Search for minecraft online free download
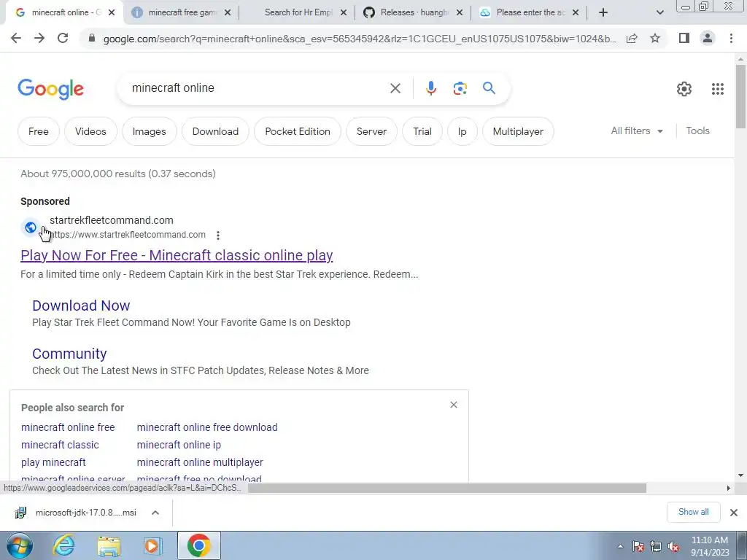747x560 pixels. [x=207, y=427]
